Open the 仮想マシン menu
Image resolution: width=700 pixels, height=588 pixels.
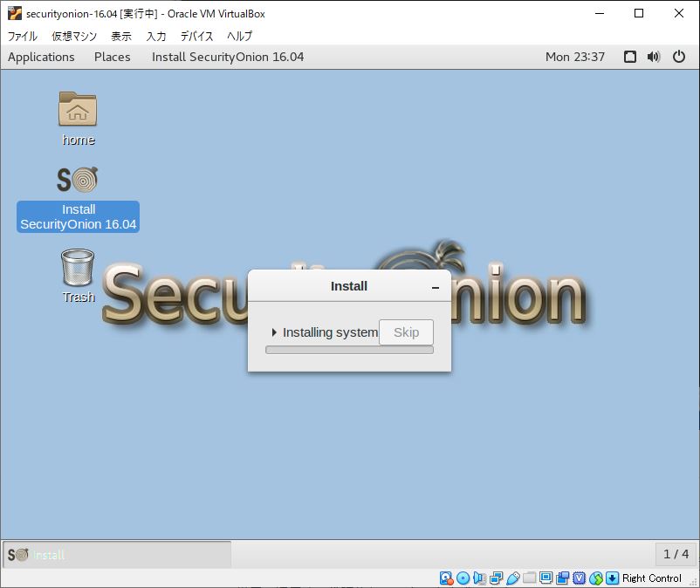pos(74,36)
